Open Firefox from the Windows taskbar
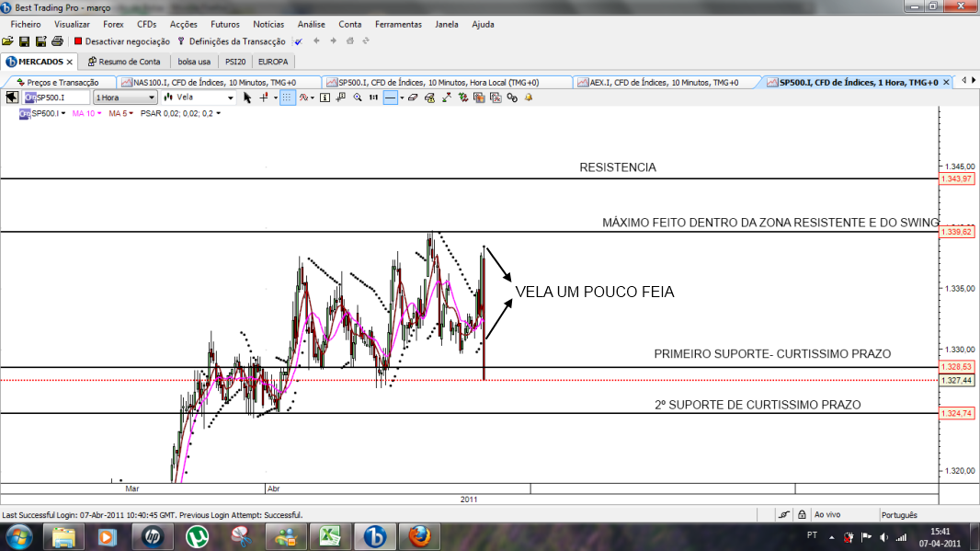 [x=419, y=535]
